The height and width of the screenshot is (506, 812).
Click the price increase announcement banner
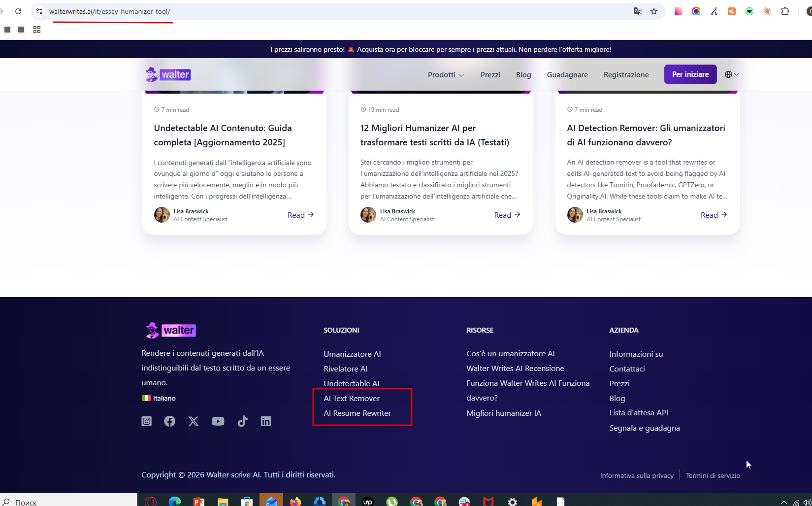pos(441,49)
